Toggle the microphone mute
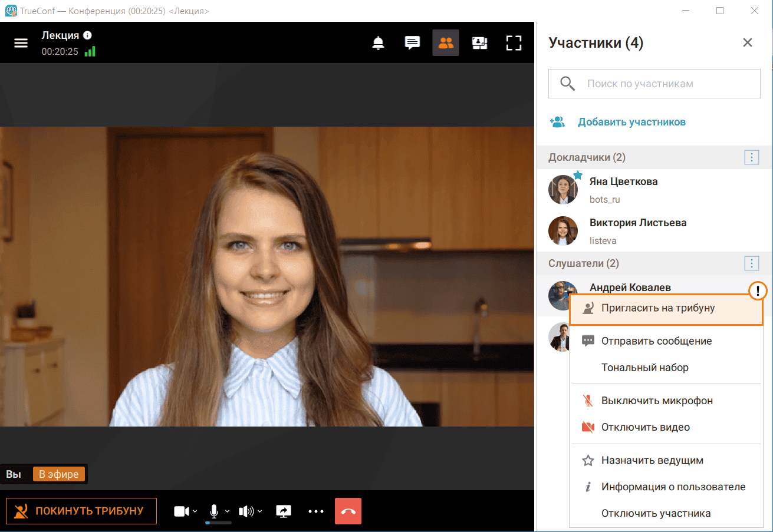Screen dimensions: 773x532 [x=215, y=511]
